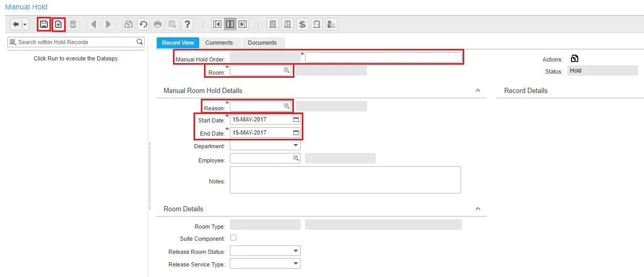Switch to split view layout icon
This screenshot has width=644, height=277.
(x=230, y=24)
